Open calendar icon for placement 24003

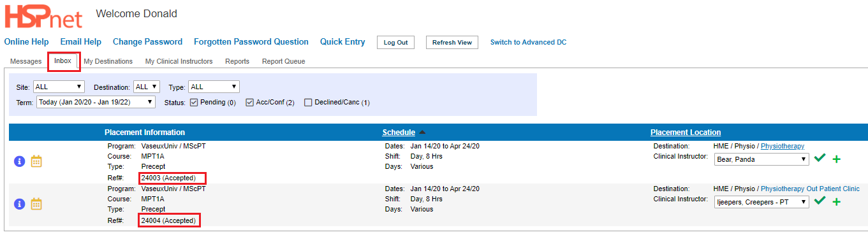(36, 161)
